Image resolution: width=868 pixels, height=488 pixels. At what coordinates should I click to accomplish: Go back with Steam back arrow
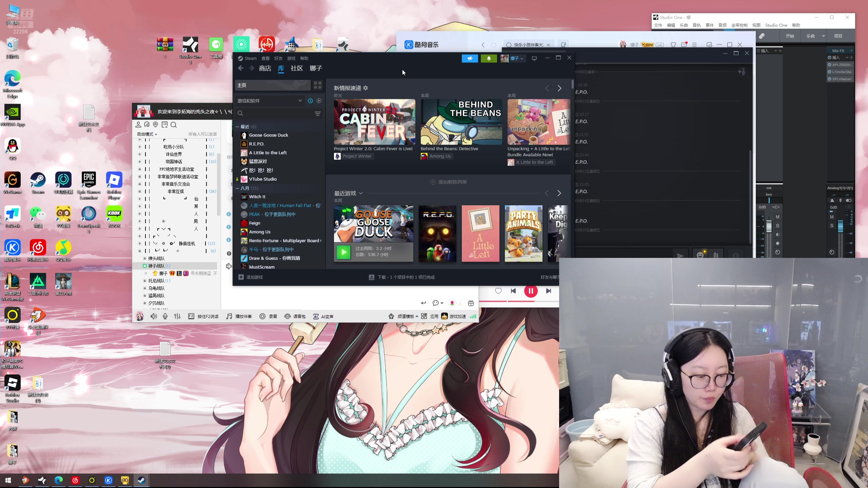(241, 68)
